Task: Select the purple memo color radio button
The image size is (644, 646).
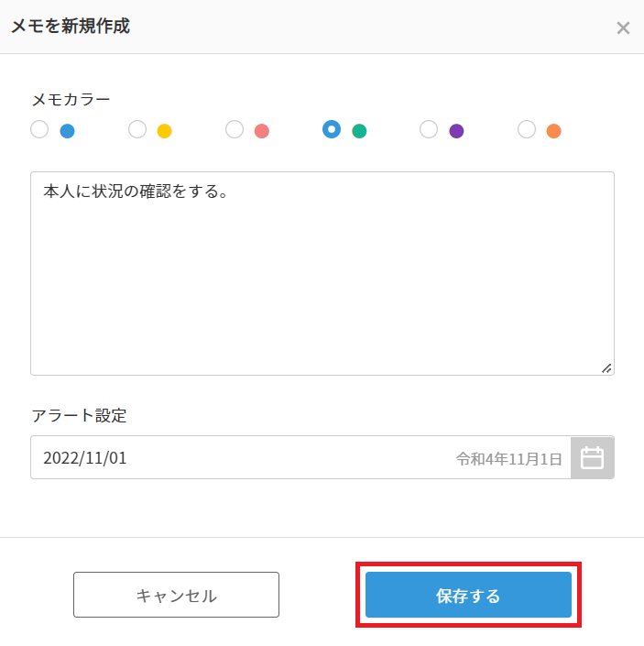Action: [x=429, y=129]
